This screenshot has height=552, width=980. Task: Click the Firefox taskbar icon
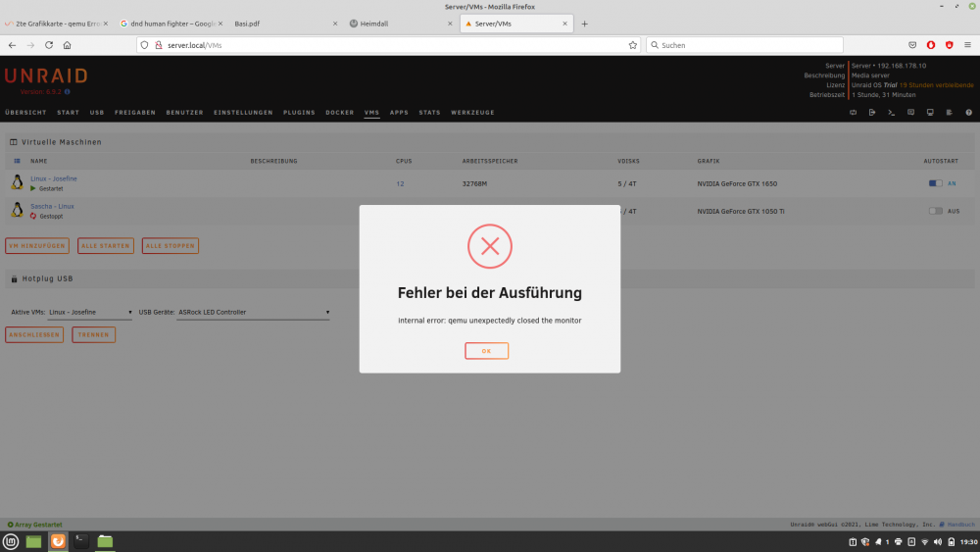[58, 541]
